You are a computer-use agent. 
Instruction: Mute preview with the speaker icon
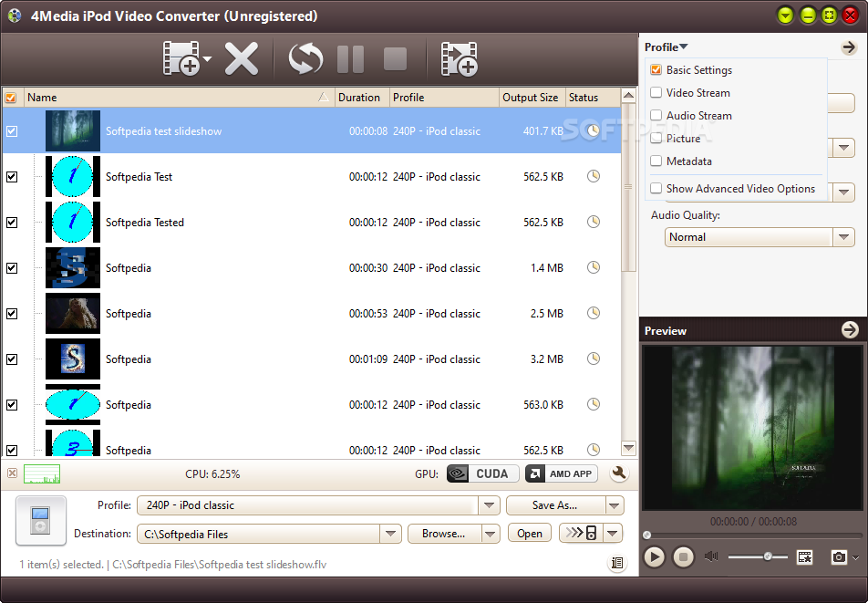pos(711,556)
